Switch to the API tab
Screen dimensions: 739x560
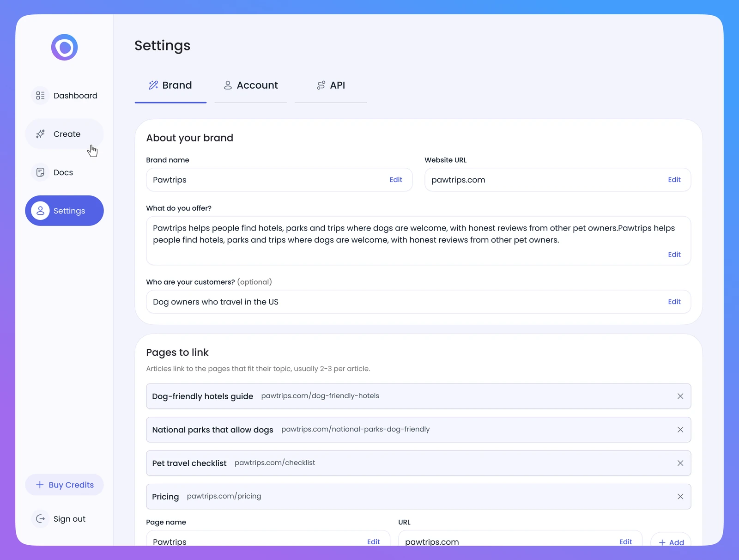point(331,85)
